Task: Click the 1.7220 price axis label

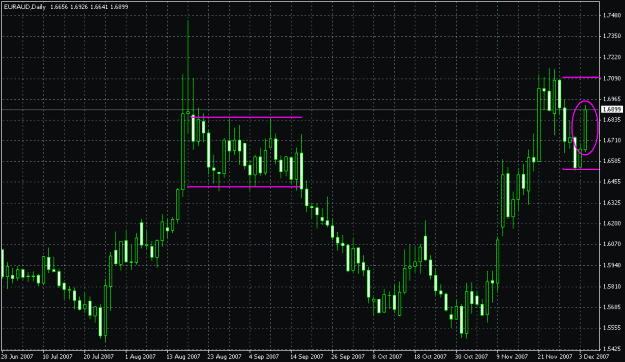Action: pyautogui.click(x=612, y=57)
